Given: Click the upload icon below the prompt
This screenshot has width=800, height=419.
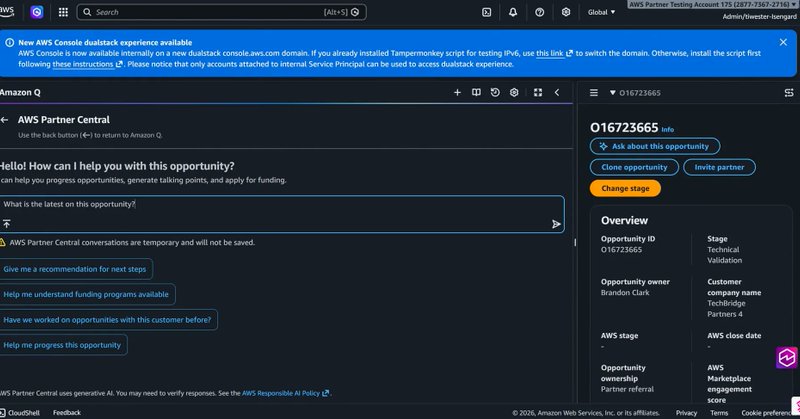Looking at the screenshot, I should tap(6, 224).
